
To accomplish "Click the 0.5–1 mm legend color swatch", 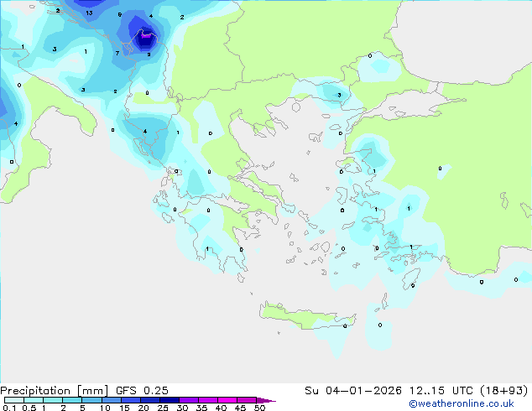I will click(x=34, y=400).
